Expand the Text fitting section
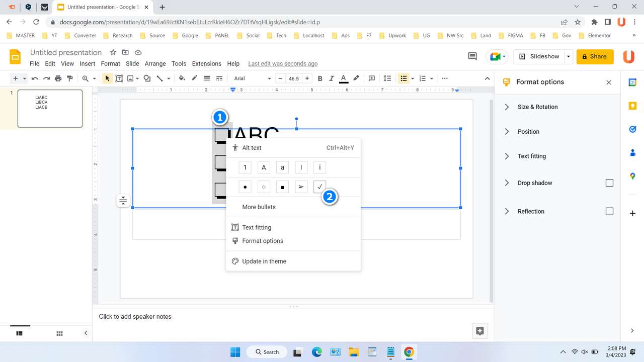 (x=531, y=156)
